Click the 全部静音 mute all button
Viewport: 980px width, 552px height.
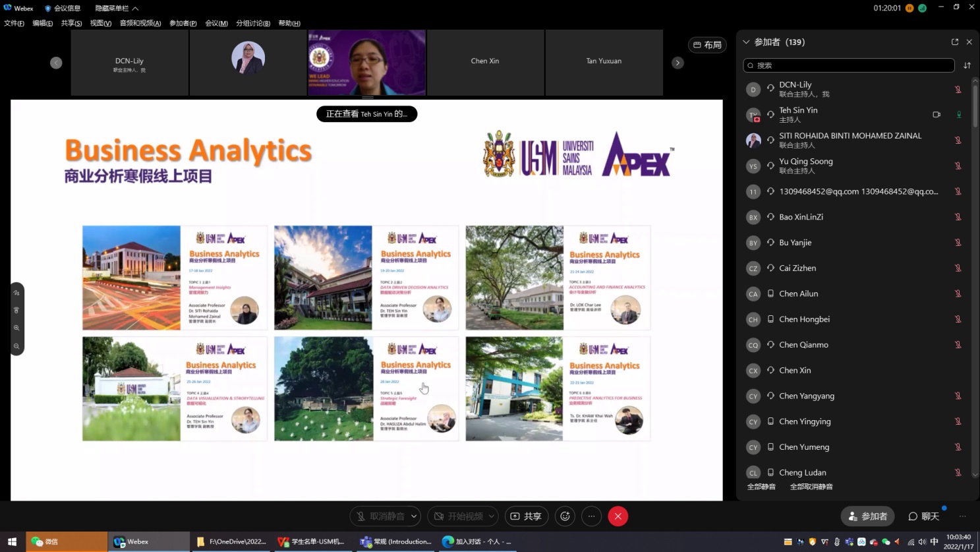point(761,487)
